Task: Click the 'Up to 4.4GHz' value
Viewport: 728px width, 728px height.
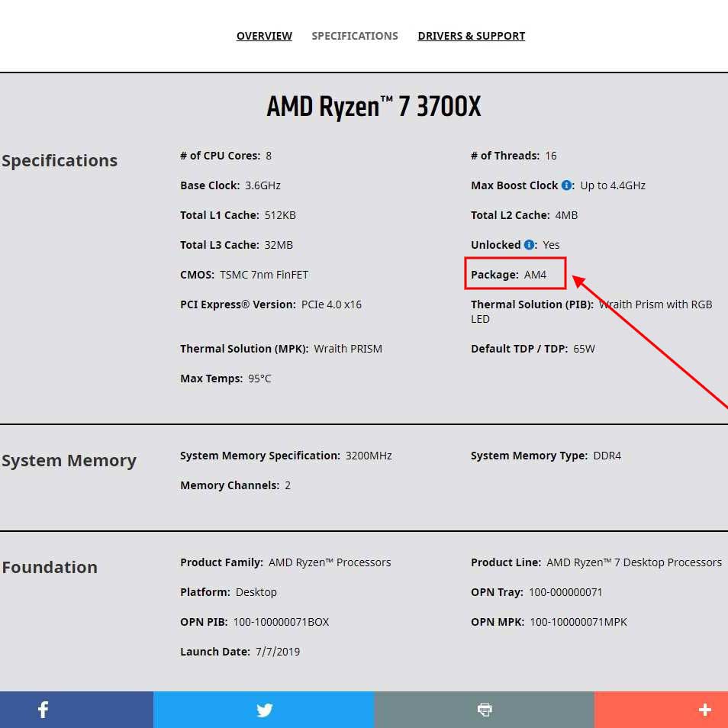Action: [613, 185]
